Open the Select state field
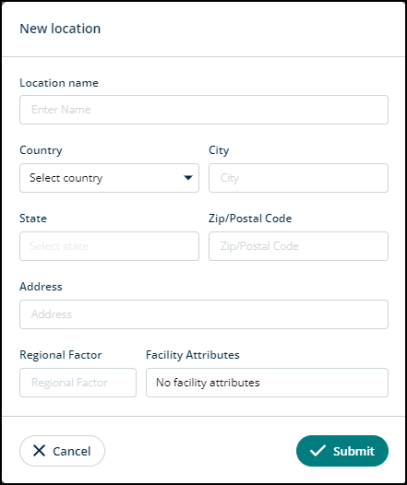The image size is (407, 485). [x=109, y=246]
